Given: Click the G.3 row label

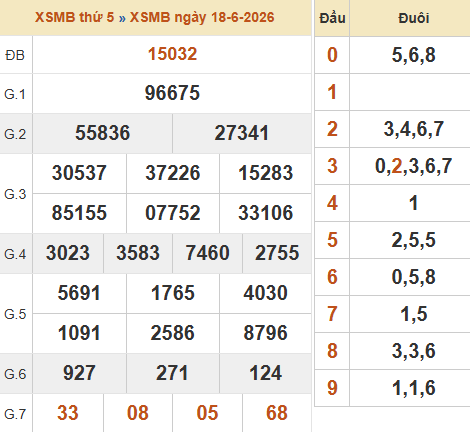Looking at the screenshot, I should 15,194.
